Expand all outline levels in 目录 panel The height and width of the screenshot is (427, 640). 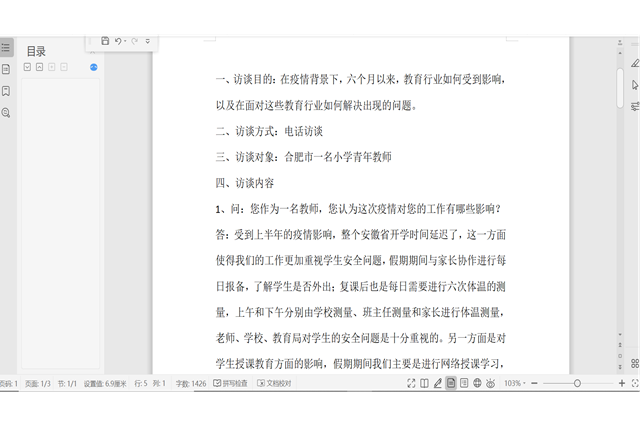27,67
